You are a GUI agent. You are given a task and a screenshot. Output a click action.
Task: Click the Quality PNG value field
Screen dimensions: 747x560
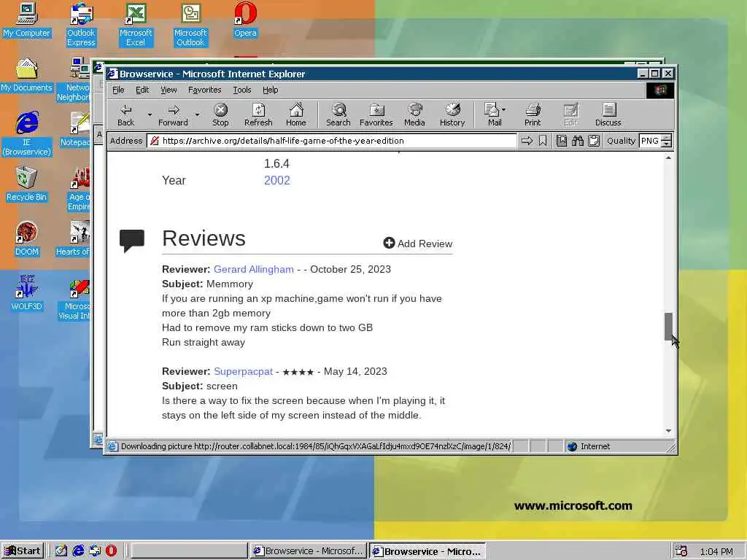click(650, 141)
